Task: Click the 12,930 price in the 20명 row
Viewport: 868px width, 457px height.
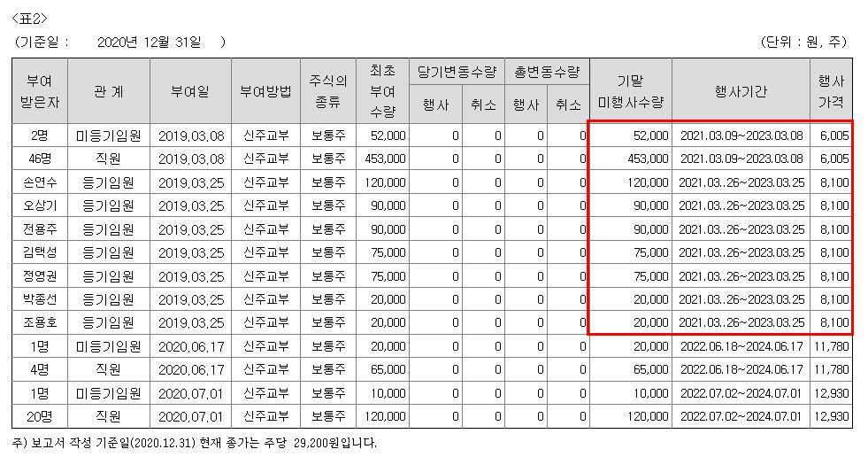Action: click(832, 416)
